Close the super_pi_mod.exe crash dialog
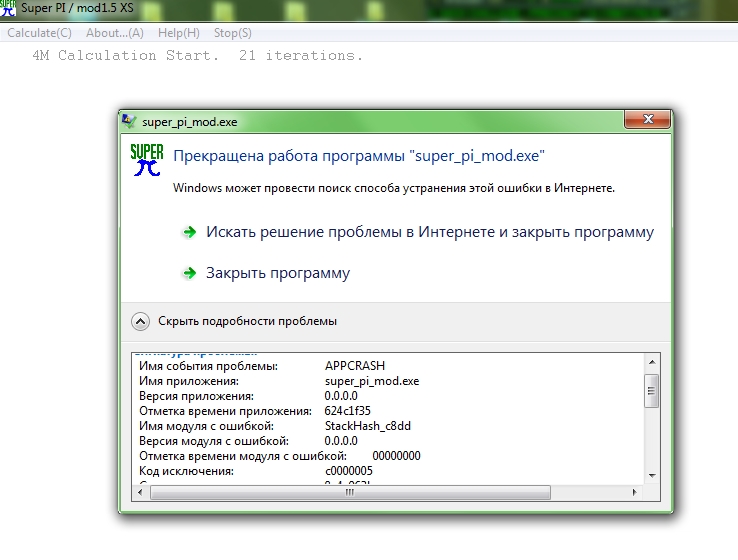The width and height of the screenshot is (738, 560). pyautogui.click(x=647, y=119)
